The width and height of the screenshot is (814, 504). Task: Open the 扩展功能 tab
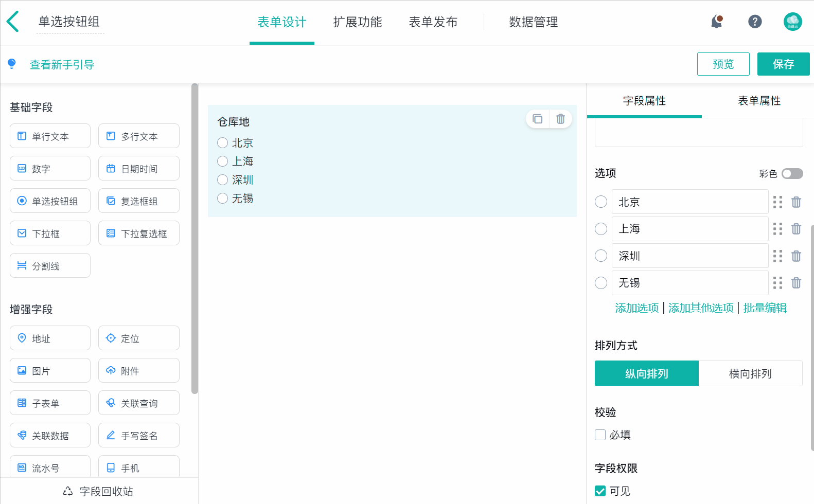pyautogui.click(x=358, y=22)
